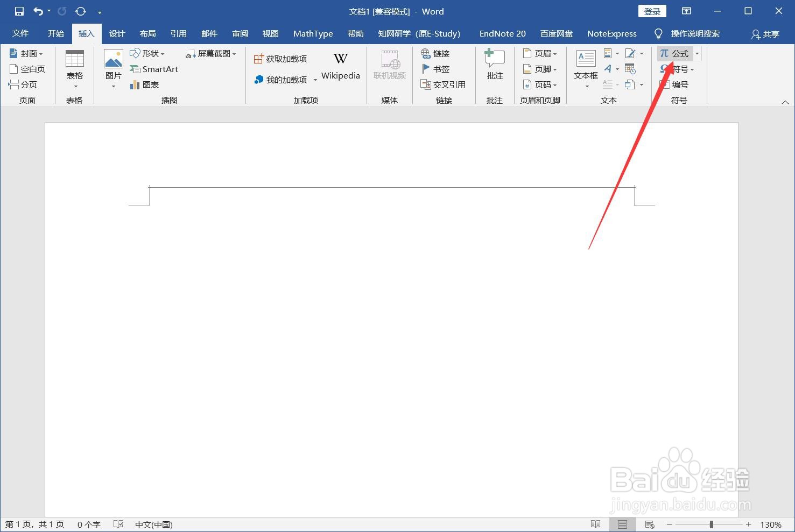Open the lightbulb Tell Me search (操作说明搜索)
The image size is (795, 532).
[687, 33]
